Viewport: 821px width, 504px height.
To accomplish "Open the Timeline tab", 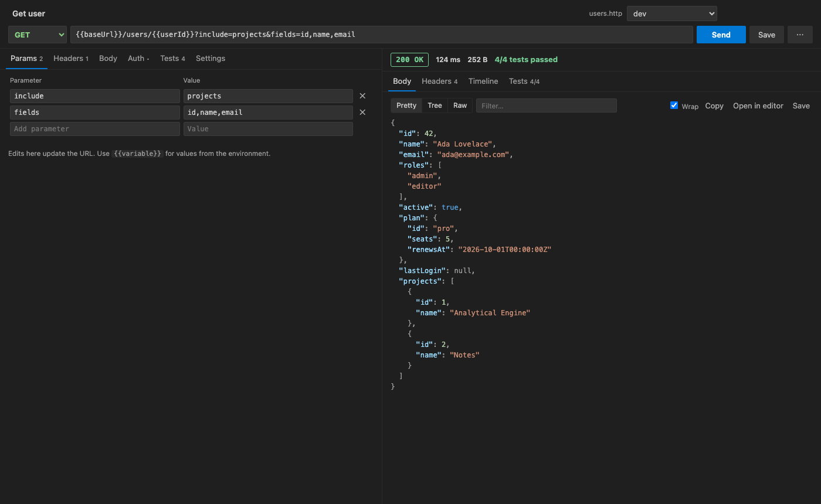I will pyautogui.click(x=483, y=81).
